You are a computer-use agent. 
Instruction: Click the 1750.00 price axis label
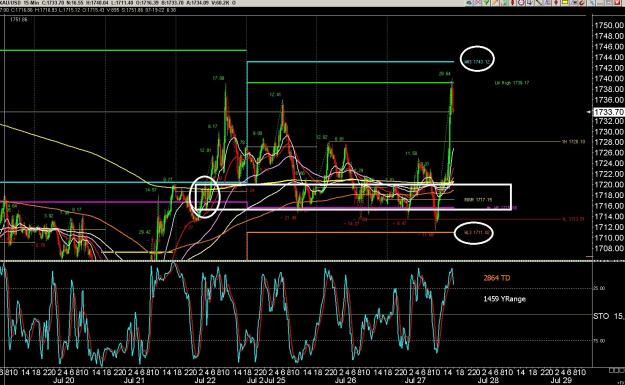pos(609,26)
